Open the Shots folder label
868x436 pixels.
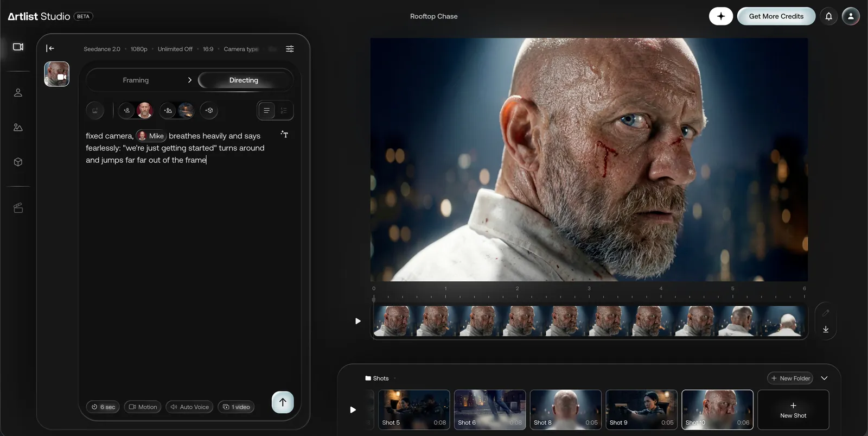(377, 378)
